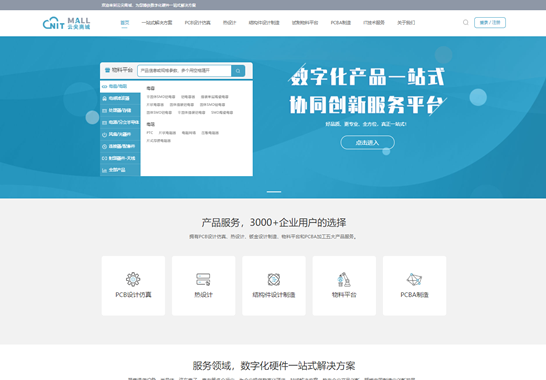Click the gear icon on PCB设计仿真 card
Viewport: 546px width, 380px height.
point(133,279)
